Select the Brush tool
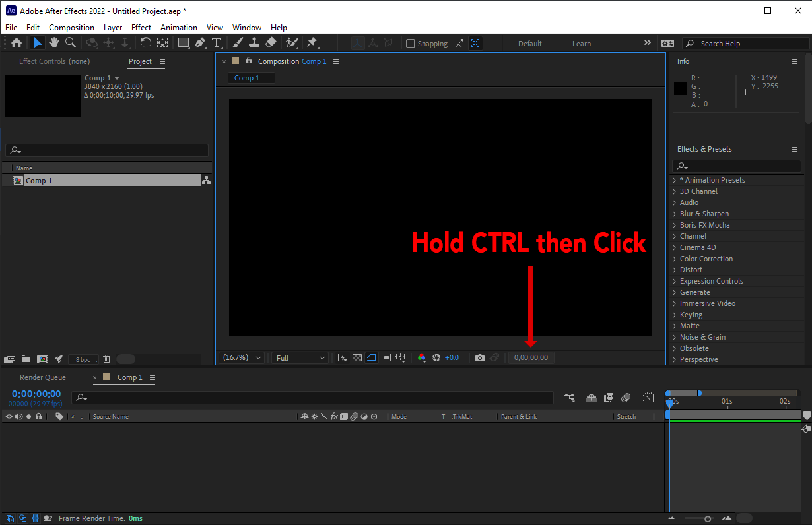Viewport: 812px width, 525px height. point(238,42)
